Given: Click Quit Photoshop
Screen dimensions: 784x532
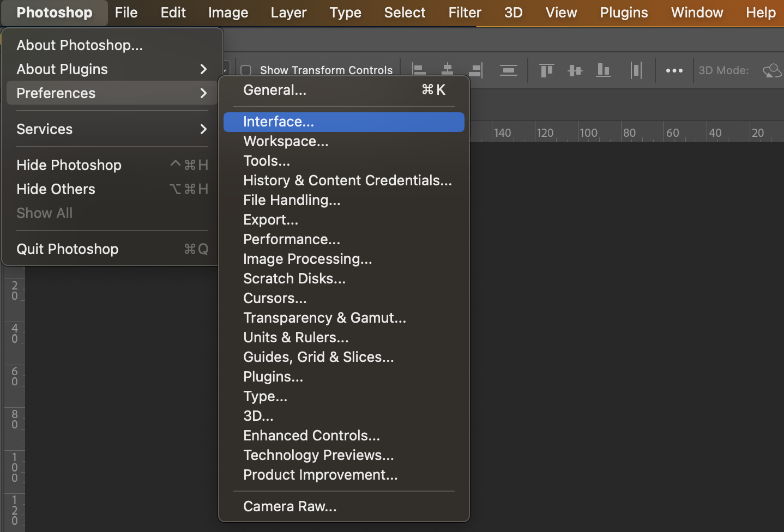Looking at the screenshot, I should 67,249.
